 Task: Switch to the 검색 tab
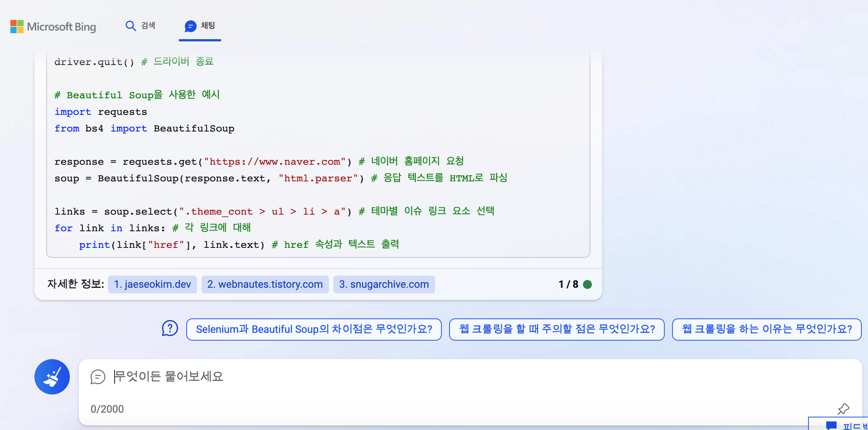coord(148,26)
